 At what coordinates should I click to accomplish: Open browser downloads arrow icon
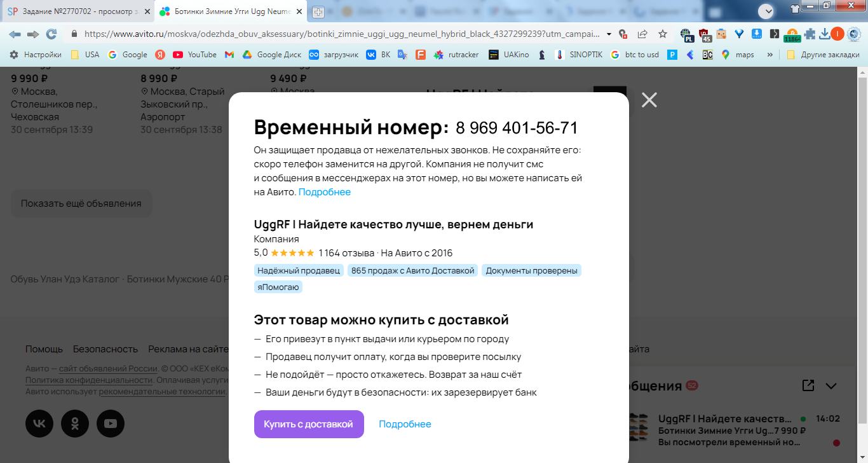click(825, 34)
